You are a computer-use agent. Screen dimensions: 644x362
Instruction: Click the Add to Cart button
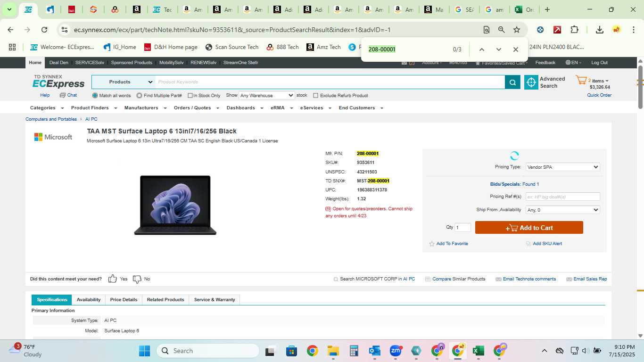[529, 228]
